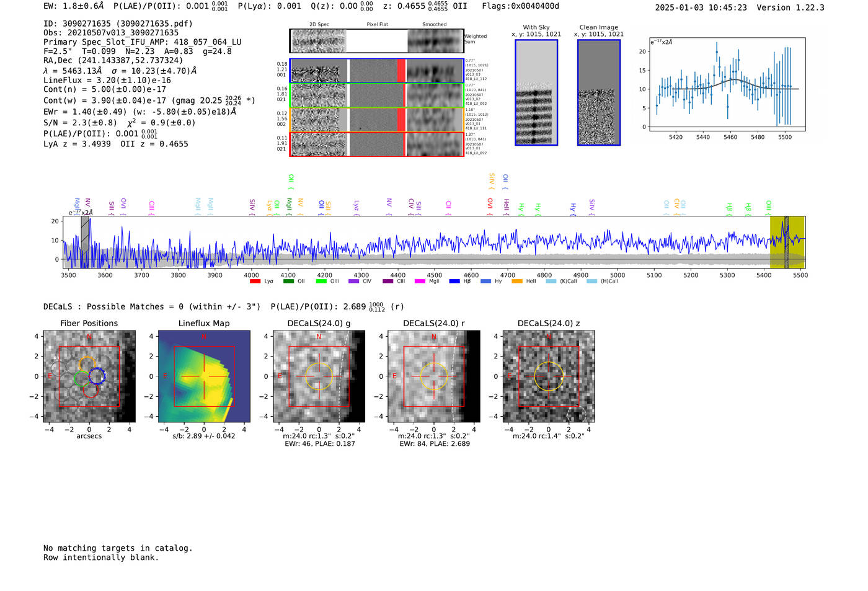
Task: Click the lime OIII legend swatch
Action: pos(321,281)
